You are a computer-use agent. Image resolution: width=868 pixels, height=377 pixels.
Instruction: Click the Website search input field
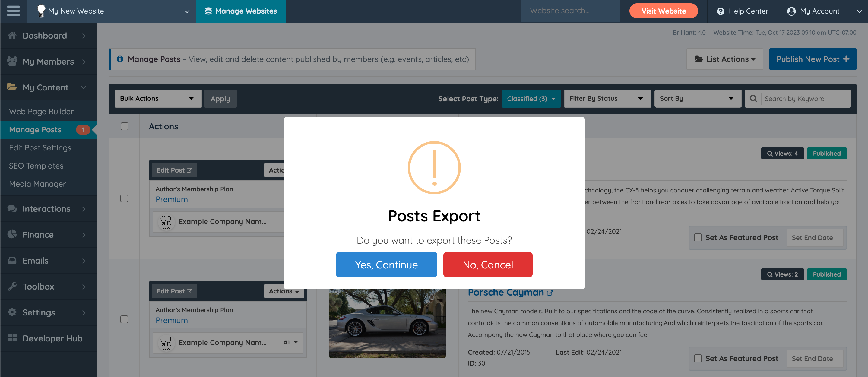[x=570, y=11]
